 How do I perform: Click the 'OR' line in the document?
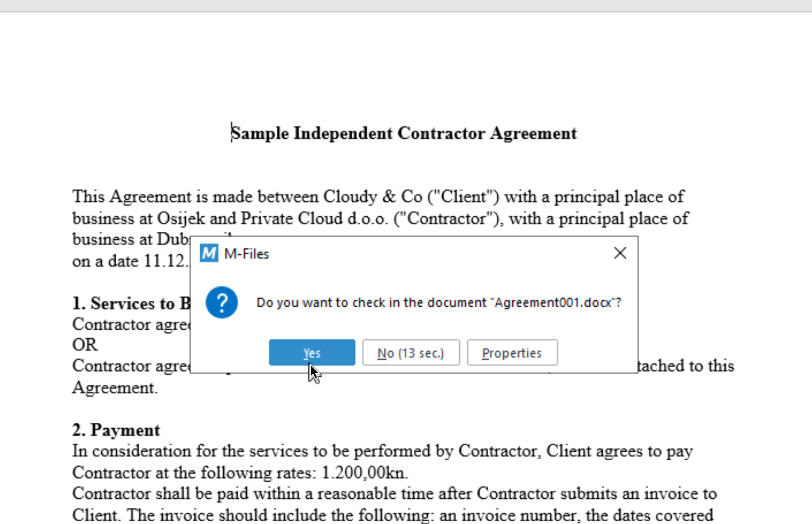[x=85, y=345]
